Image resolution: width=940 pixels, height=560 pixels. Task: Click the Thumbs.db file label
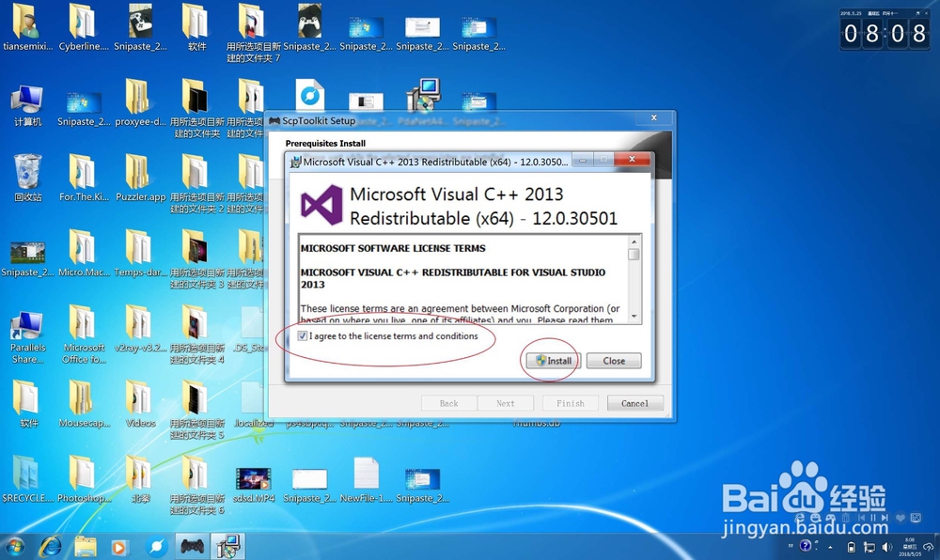tap(537, 423)
